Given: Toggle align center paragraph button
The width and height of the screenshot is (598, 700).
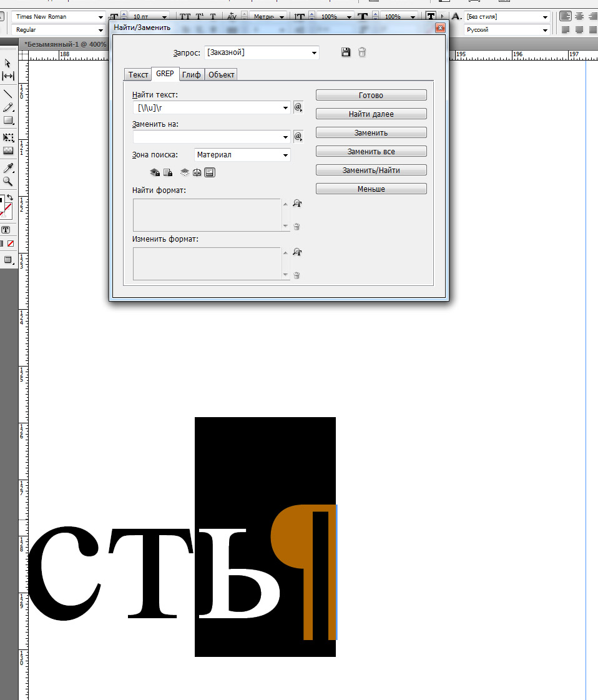Looking at the screenshot, I should click(x=579, y=16).
